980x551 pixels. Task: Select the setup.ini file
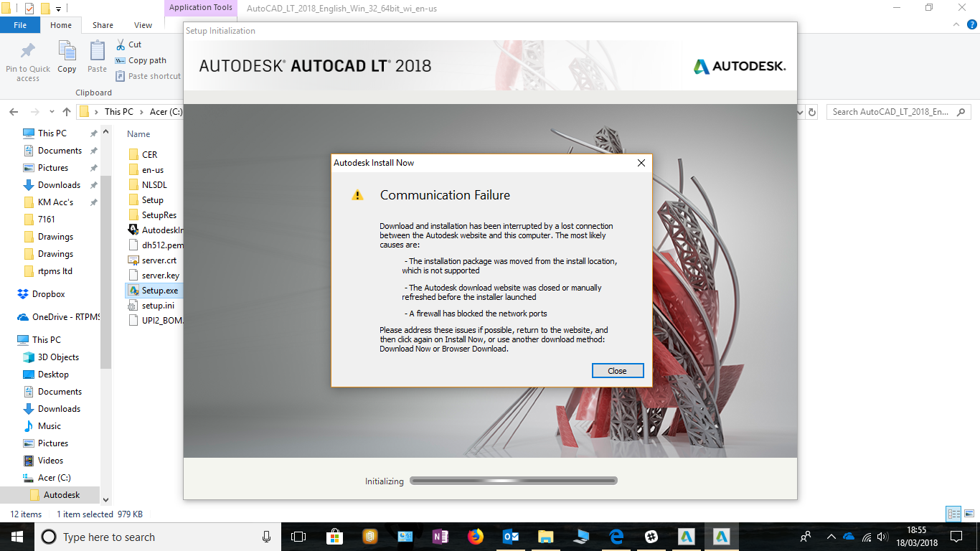click(x=158, y=306)
